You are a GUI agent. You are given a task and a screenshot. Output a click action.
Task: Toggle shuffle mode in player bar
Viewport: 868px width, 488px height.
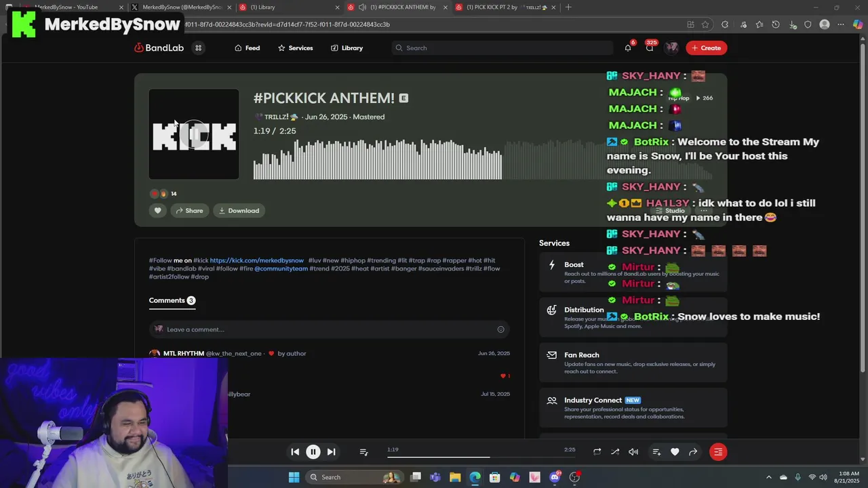615,452
